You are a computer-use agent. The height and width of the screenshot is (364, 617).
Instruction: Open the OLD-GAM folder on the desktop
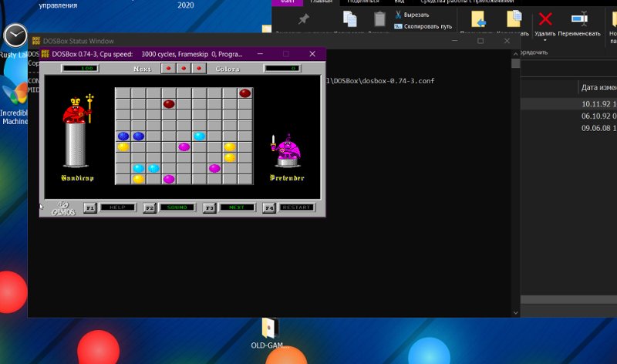click(x=270, y=334)
